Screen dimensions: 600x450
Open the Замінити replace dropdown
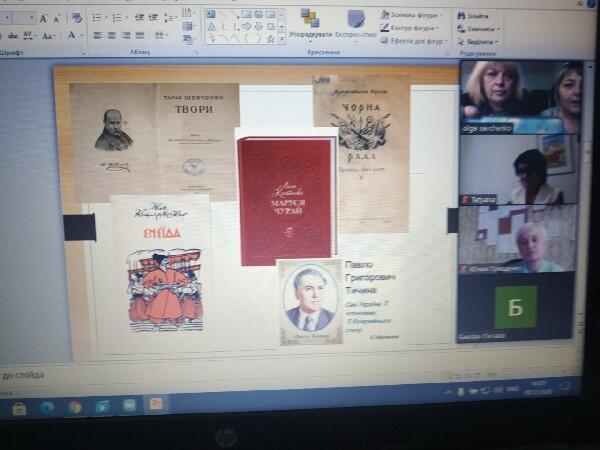479,29
